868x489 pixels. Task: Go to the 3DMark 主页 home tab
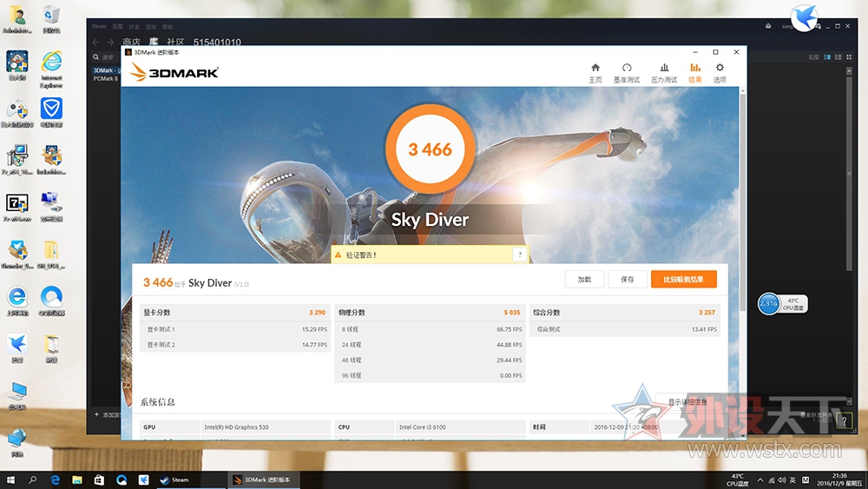tap(595, 73)
